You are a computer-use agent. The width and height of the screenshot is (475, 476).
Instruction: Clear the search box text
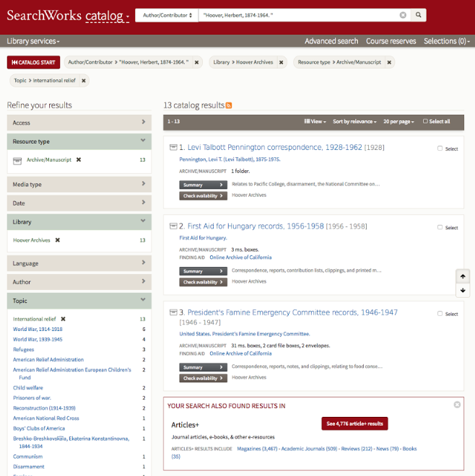[403, 15]
